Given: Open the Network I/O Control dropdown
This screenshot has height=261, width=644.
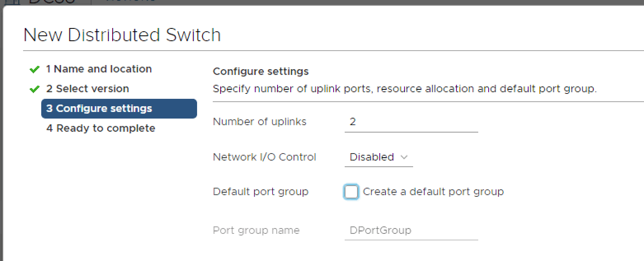Looking at the screenshot, I should click(378, 157).
